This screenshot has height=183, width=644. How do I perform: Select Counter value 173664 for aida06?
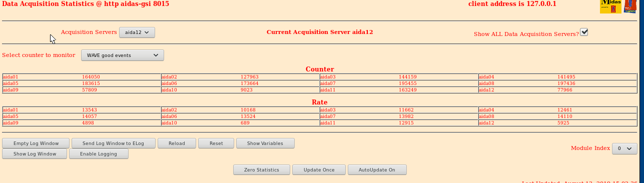coord(250,83)
